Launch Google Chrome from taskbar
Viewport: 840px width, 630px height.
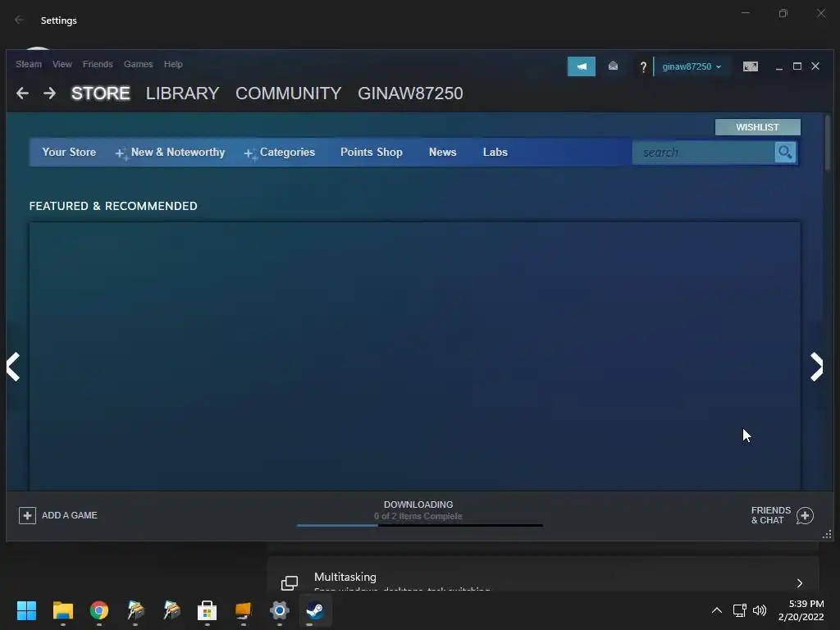pyautogui.click(x=99, y=610)
